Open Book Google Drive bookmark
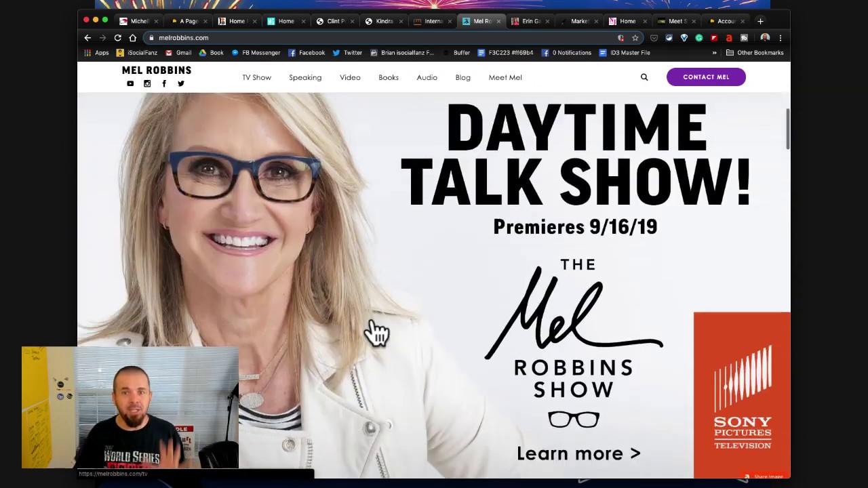 coord(211,53)
